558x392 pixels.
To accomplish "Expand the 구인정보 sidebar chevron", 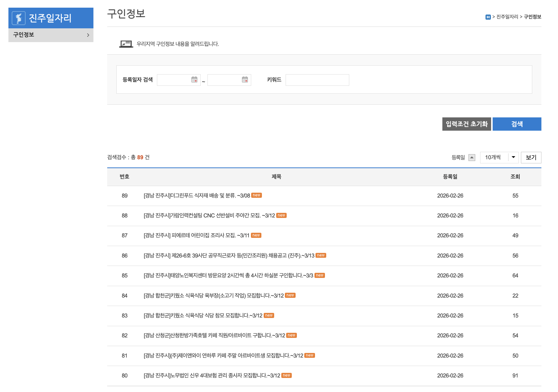I will 88,35.
